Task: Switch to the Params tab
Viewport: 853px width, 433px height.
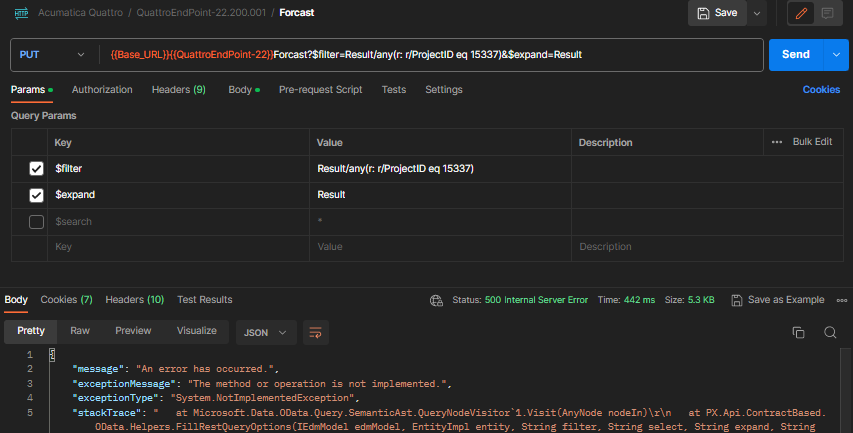Action: point(32,90)
